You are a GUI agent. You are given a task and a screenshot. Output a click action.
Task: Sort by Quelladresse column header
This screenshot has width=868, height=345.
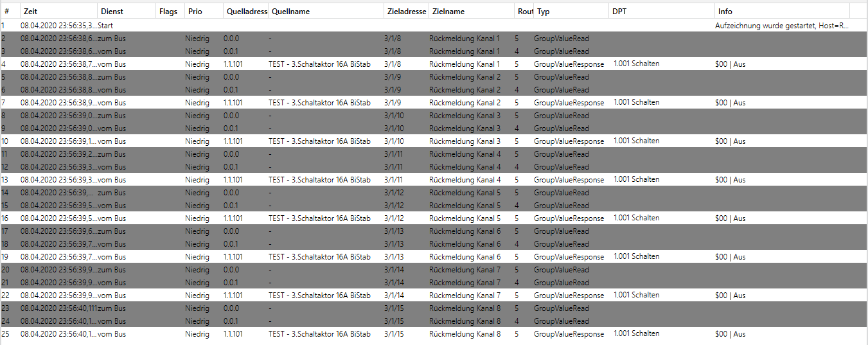[x=246, y=12]
